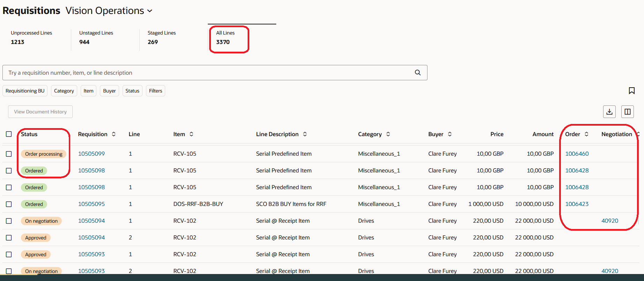Open order 1006423 link
Image resolution: width=644 pixels, height=281 pixels.
click(577, 204)
